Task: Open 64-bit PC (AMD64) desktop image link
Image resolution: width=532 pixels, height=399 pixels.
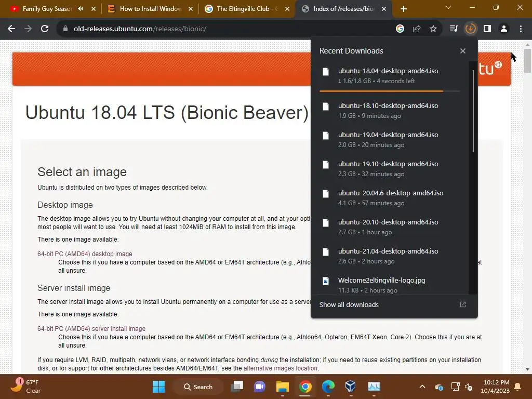Action: click(x=85, y=254)
